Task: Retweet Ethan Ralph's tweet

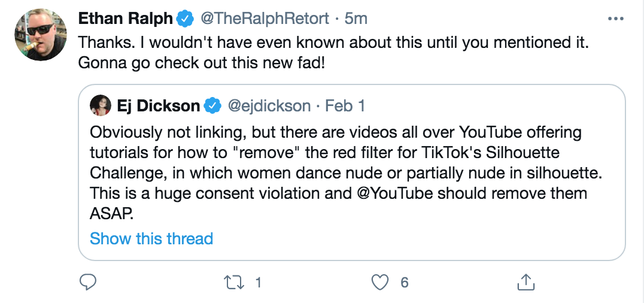Action: 233,283
